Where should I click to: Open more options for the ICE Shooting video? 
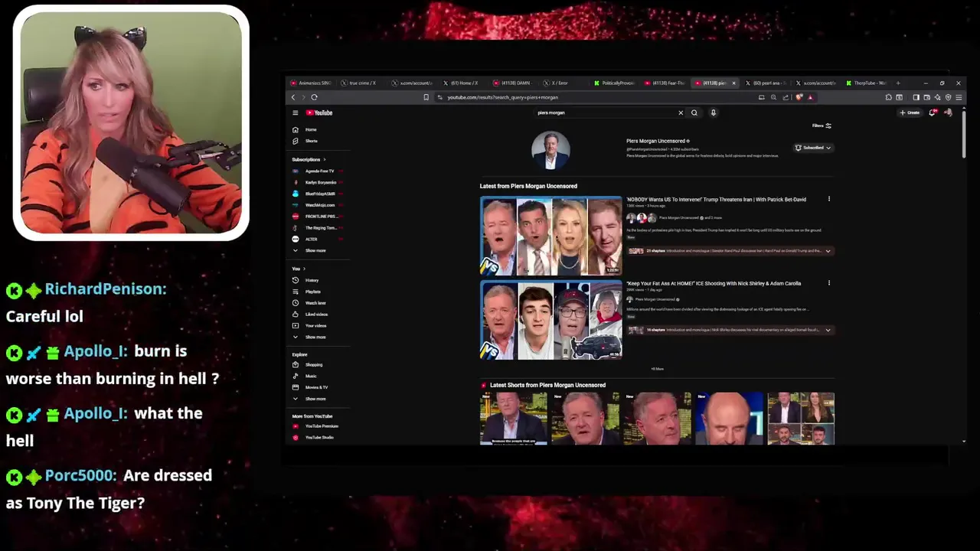point(828,283)
